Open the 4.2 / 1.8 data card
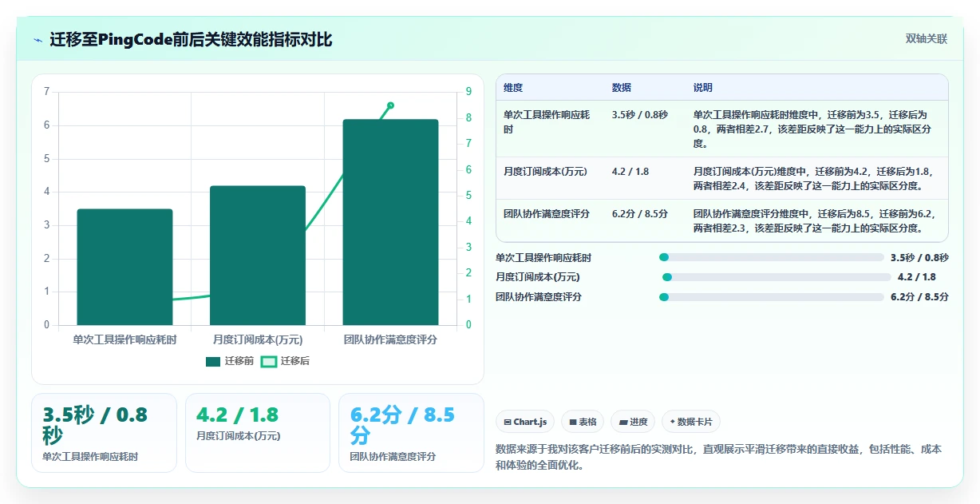Image resolution: width=980 pixels, height=504 pixels. point(257,433)
